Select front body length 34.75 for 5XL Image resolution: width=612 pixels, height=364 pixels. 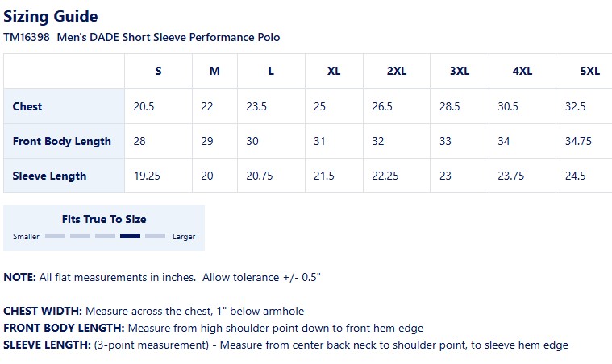[578, 141]
